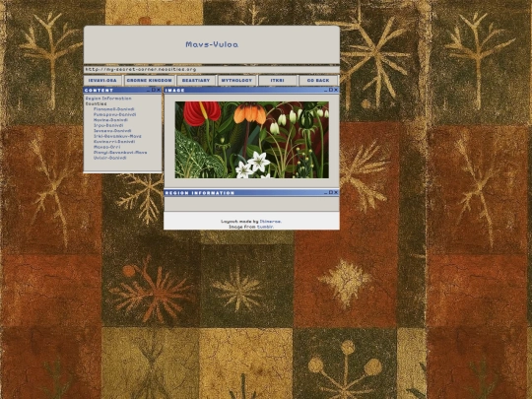Minimize the Region Information panel
532x399 pixels.
(x=326, y=193)
